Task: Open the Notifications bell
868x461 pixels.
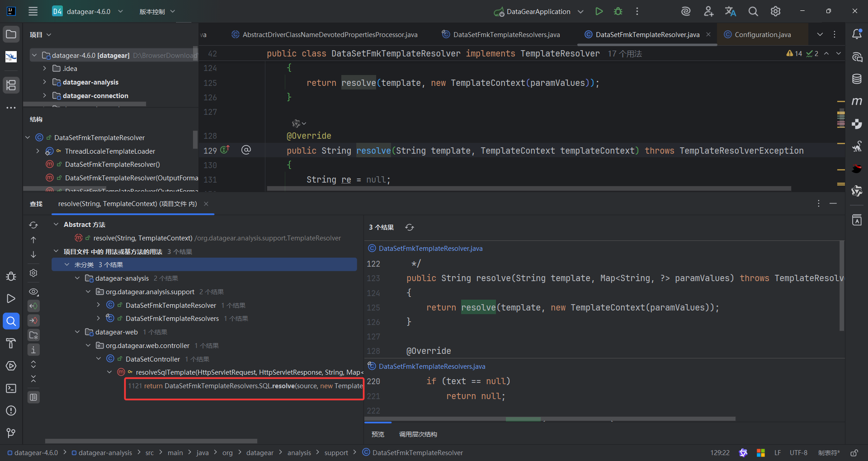Action: [857, 34]
